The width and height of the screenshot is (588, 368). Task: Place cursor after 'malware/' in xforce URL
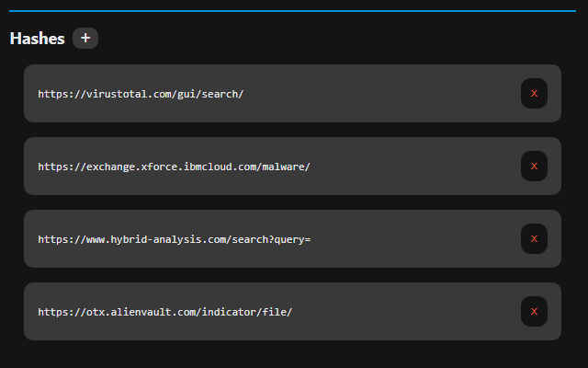[x=311, y=167]
